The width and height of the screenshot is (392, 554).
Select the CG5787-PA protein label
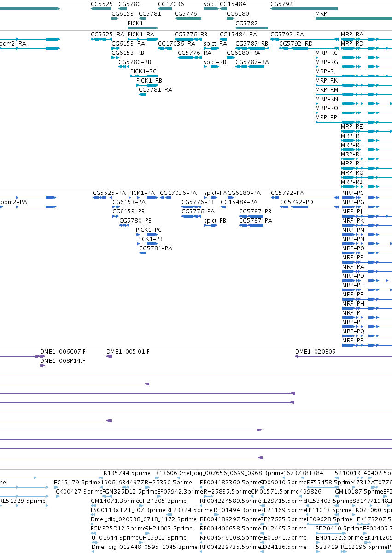click(256, 221)
